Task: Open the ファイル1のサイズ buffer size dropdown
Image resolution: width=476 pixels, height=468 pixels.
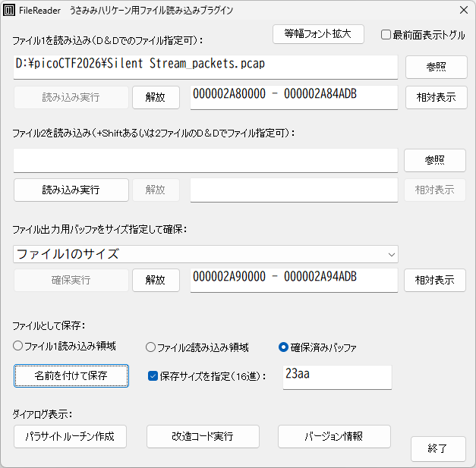Action: coord(205,253)
